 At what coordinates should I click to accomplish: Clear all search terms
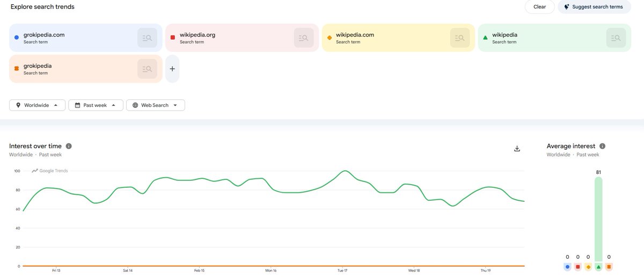[x=540, y=7]
